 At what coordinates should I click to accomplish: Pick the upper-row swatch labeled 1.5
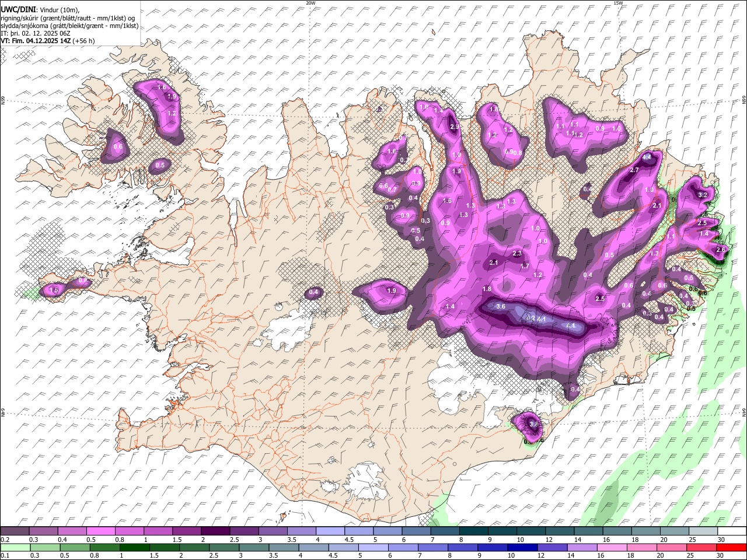[x=186, y=531]
